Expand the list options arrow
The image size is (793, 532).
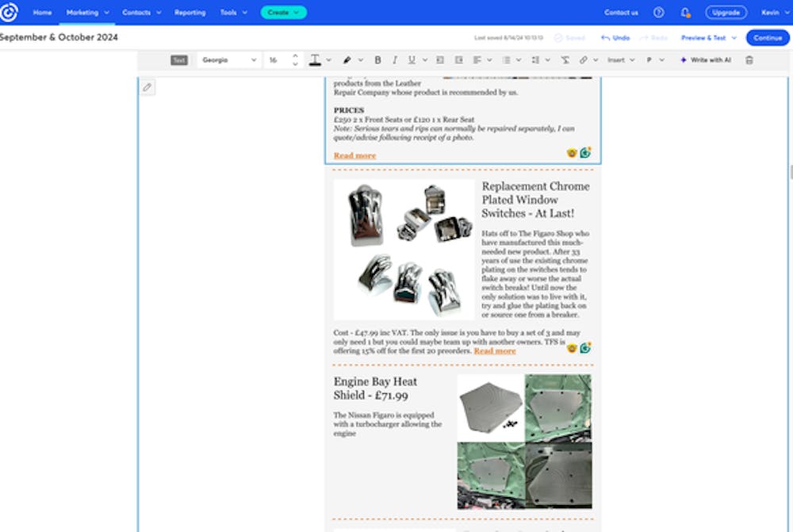tap(519, 60)
